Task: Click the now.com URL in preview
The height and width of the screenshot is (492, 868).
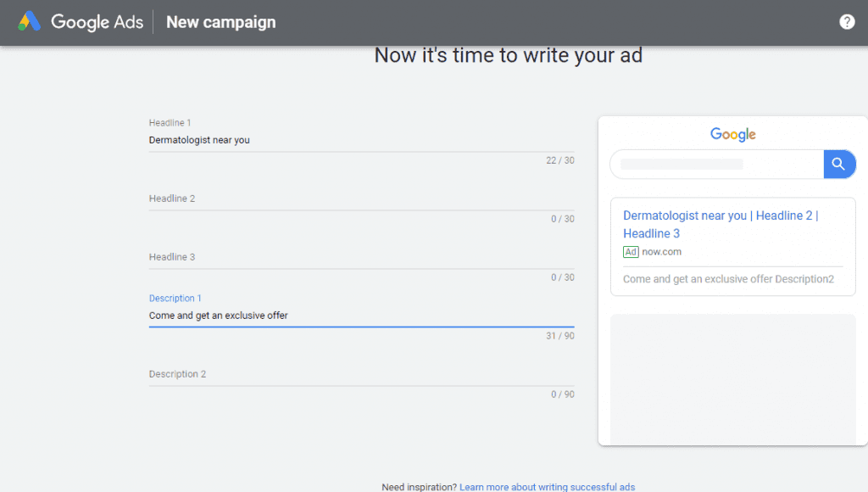Action: click(x=661, y=252)
